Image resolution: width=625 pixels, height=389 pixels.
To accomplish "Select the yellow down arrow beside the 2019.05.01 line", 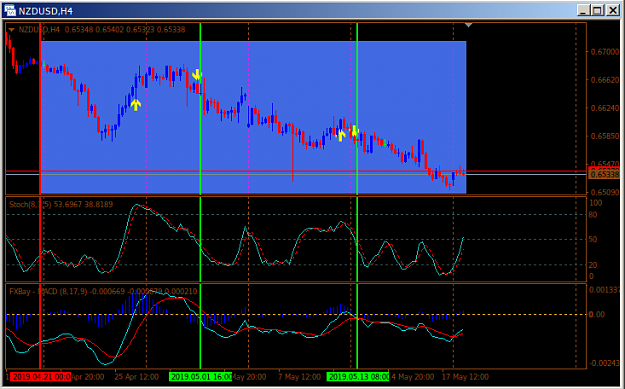I will click(x=197, y=75).
